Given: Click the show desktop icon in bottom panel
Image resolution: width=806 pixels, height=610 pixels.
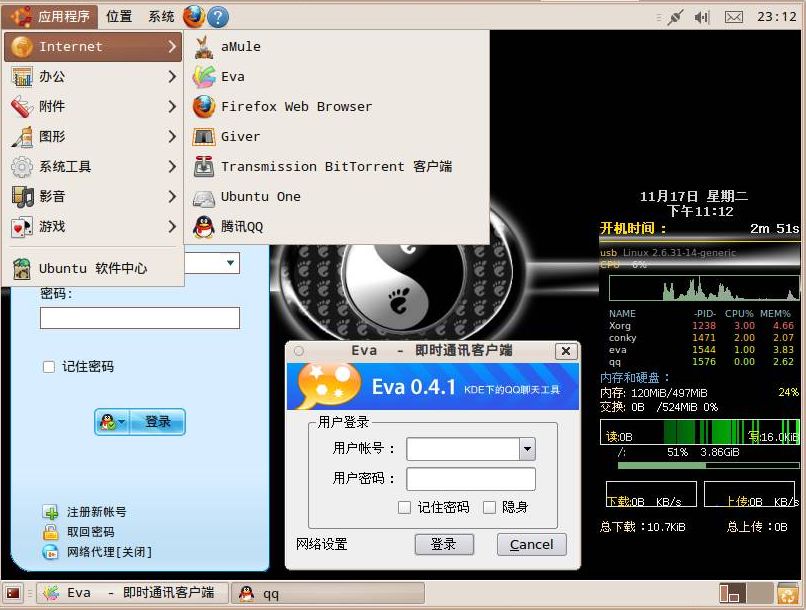Looking at the screenshot, I should click(x=12, y=594).
